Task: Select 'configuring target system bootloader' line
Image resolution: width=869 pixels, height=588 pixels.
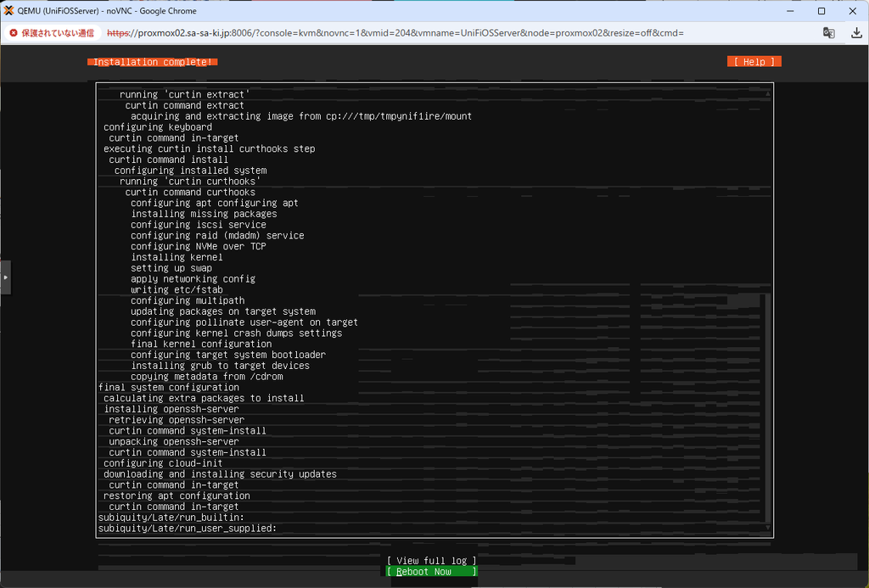Action: coord(228,355)
